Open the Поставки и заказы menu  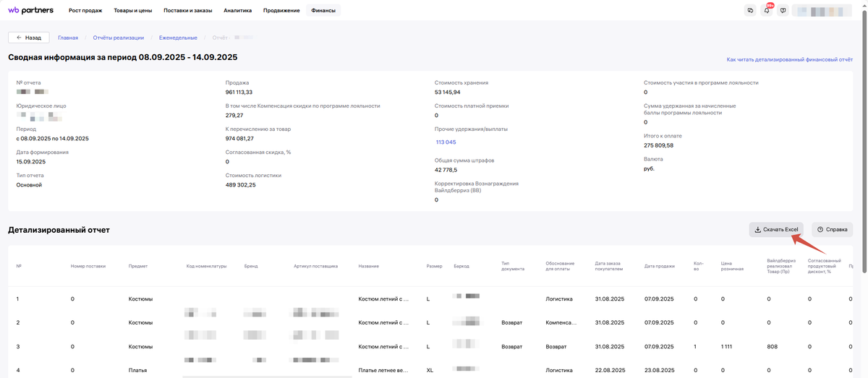(x=188, y=11)
